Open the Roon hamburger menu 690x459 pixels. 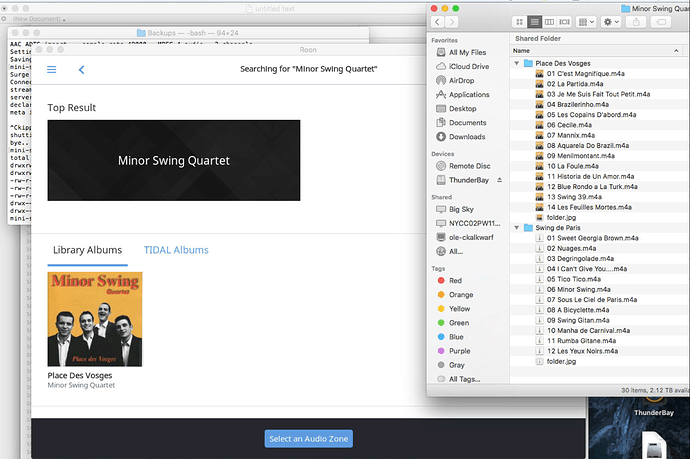[51, 70]
